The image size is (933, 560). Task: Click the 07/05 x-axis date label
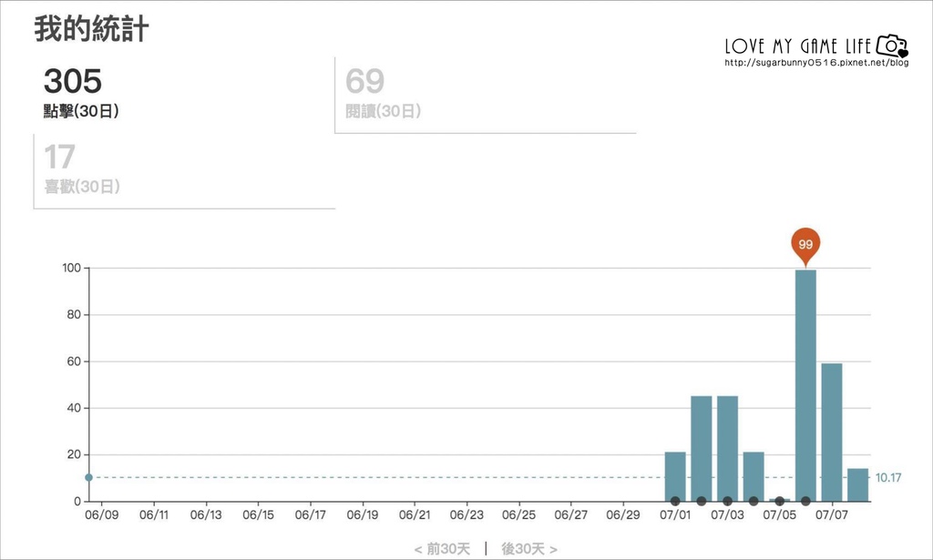(780, 514)
